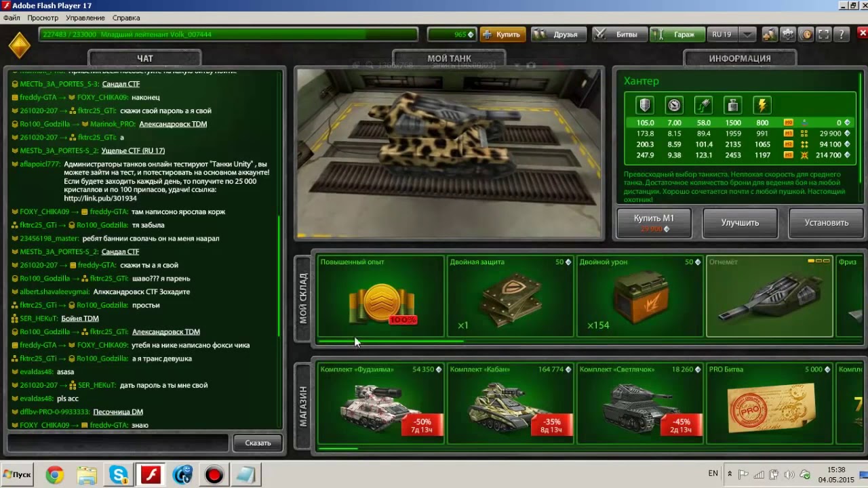The width and height of the screenshot is (868, 488).
Task: Click the speedometer speed stat icon
Action: 674,105
